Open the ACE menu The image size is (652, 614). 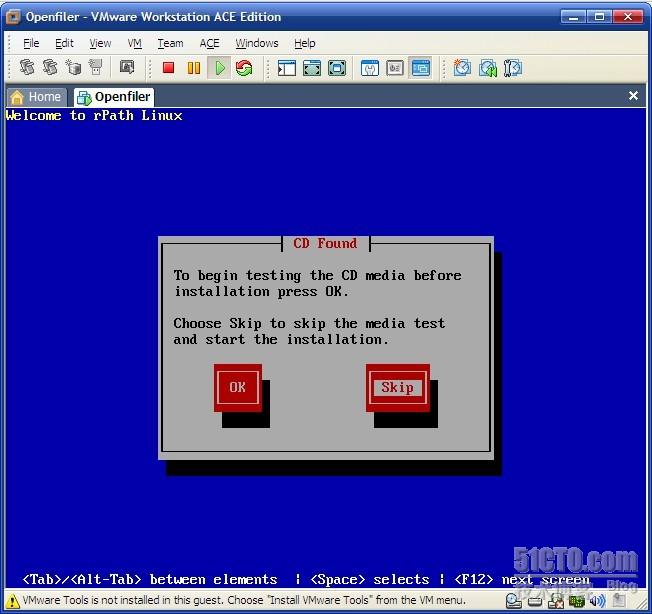pyautogui.click(x=209, y=43)
